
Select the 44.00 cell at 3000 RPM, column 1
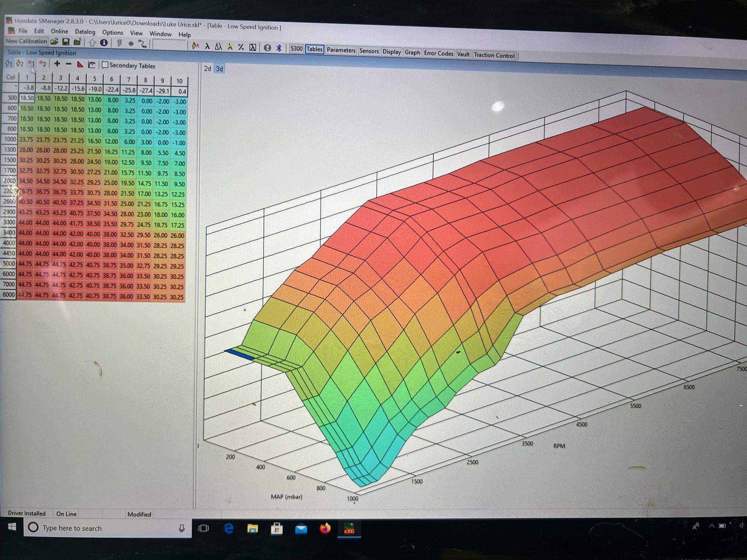pos(26,223)
